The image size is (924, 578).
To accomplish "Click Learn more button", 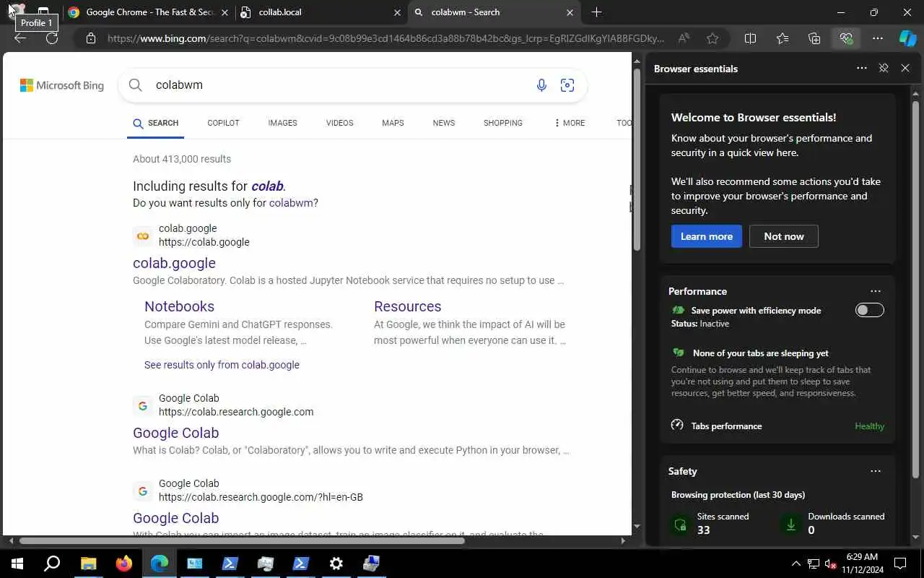I will pos(706,236).
